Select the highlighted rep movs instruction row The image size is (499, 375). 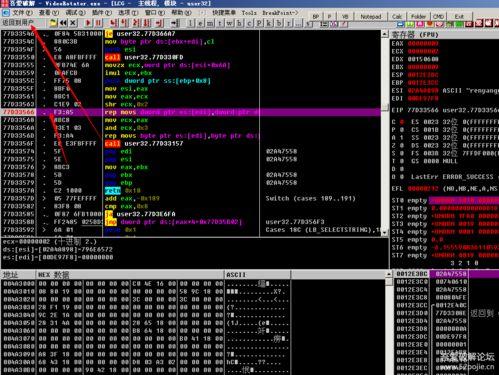pos(191,112)
